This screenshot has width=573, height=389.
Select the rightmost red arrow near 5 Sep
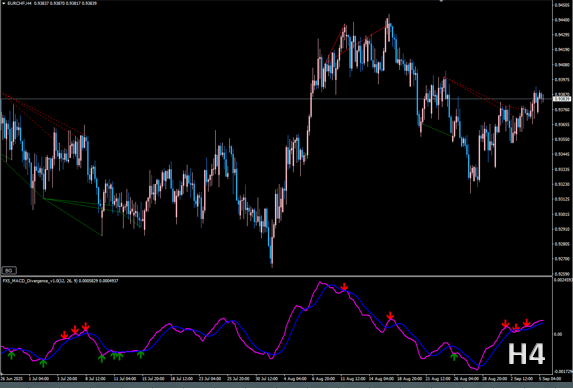[x=527, y=323]
